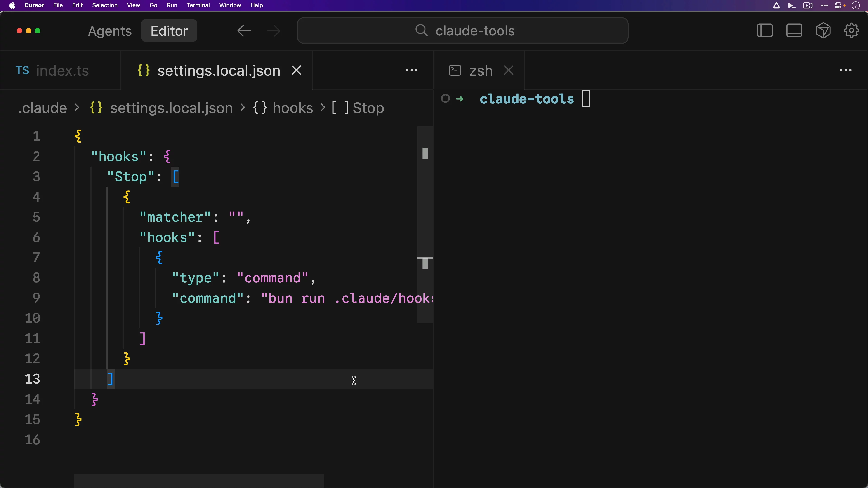
Task: Click the claude-tools search box
Action: (462, 31)
